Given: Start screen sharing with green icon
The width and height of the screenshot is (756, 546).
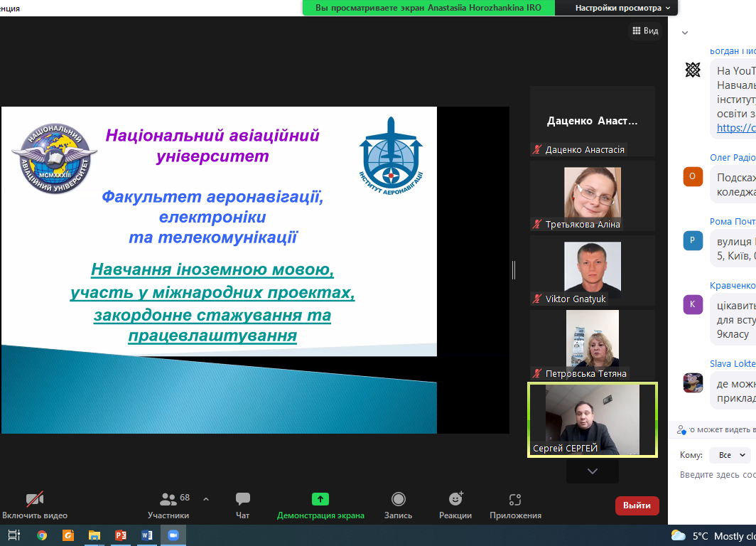Looking at the screenshot, I should tap(320, 500).
